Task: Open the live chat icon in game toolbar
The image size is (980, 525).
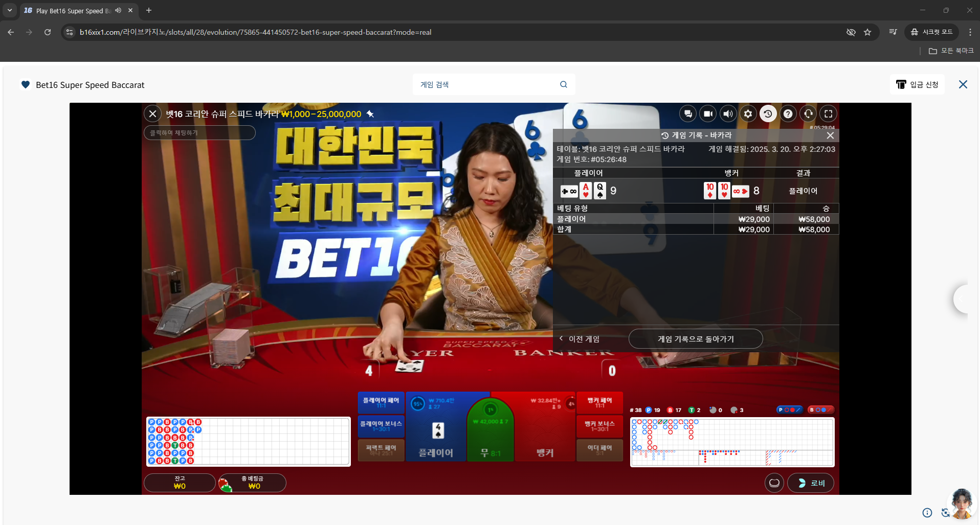Action: 688,114
